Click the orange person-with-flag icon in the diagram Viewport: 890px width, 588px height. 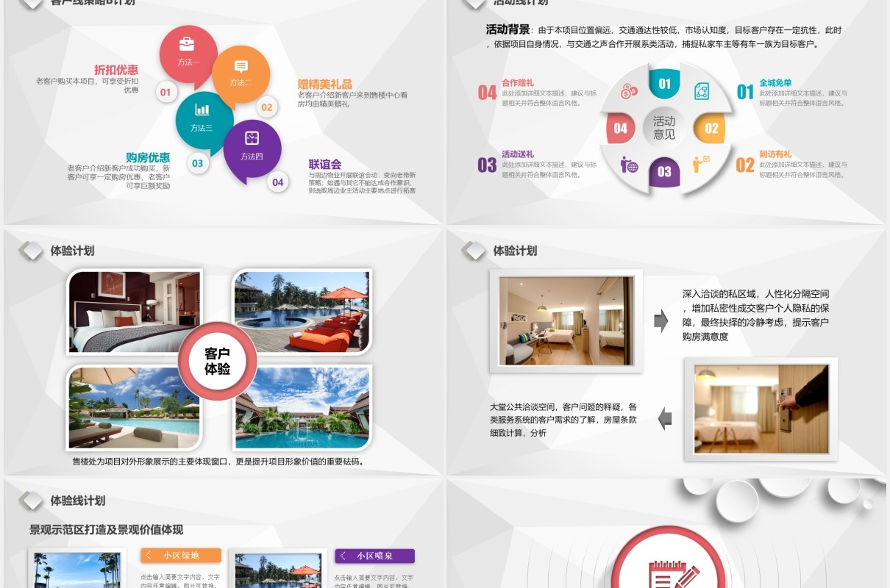click(701, 163)
